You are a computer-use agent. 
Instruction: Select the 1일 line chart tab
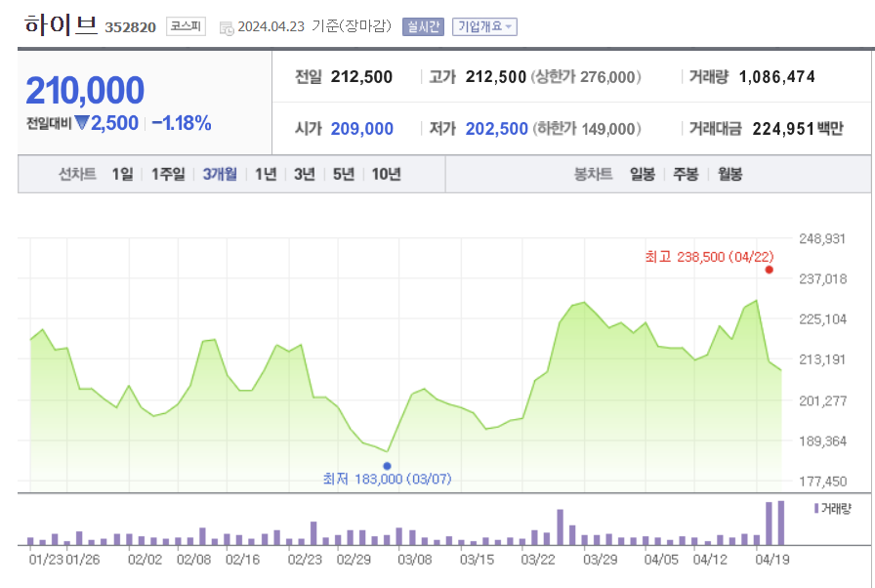tap(122, 174)
